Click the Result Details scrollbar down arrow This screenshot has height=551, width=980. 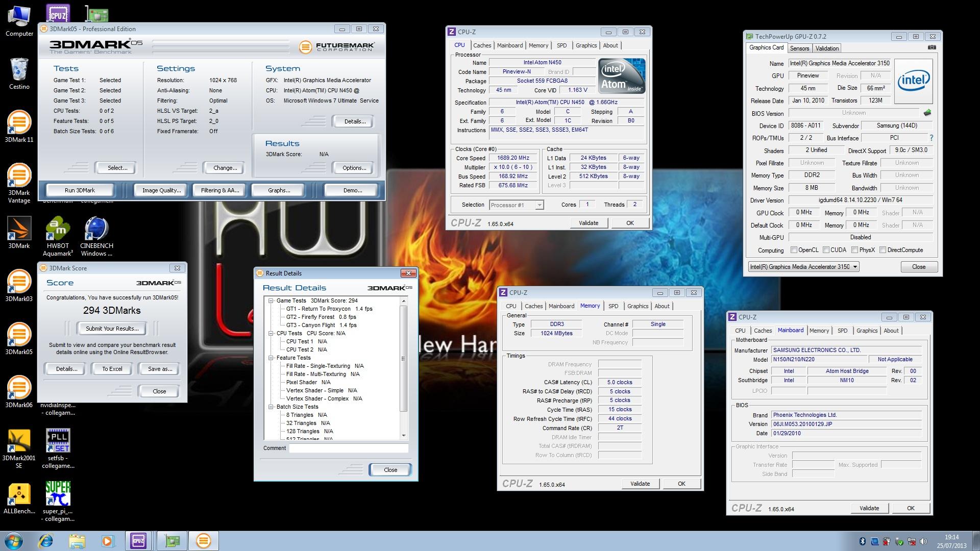(404, 436)
